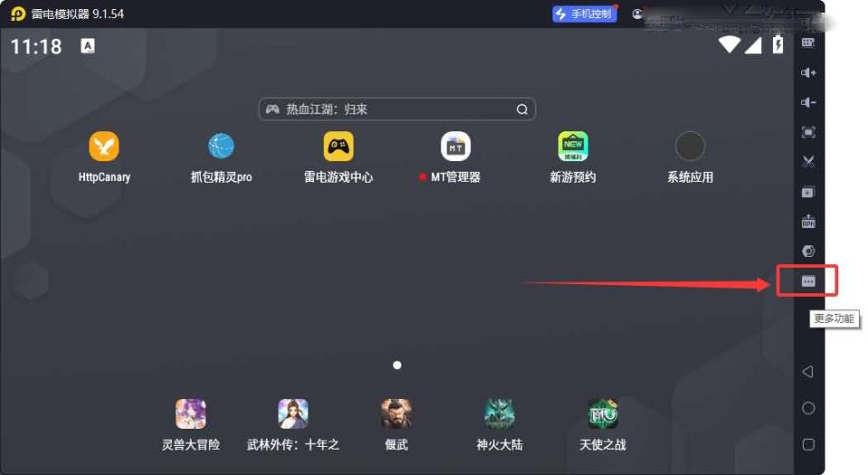Click the APK install icon
The image size is (868, 475).
click(x=808, y=222)
